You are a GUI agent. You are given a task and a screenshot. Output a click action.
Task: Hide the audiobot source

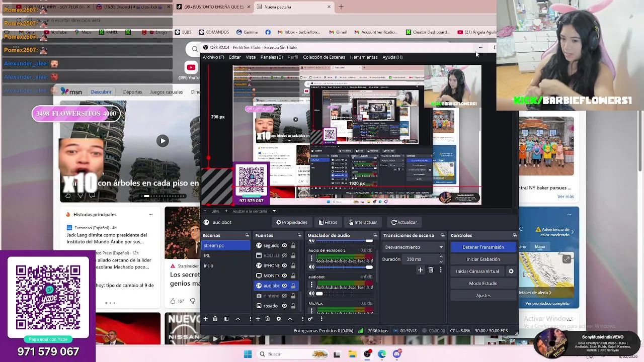pyautogui.click(x=284, y=286)
